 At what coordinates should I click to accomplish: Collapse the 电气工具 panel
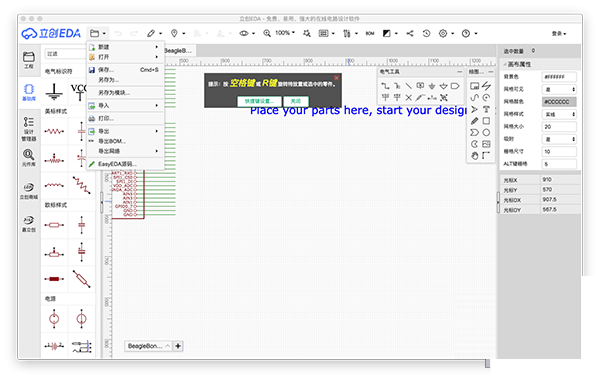(x=459, y=72)
